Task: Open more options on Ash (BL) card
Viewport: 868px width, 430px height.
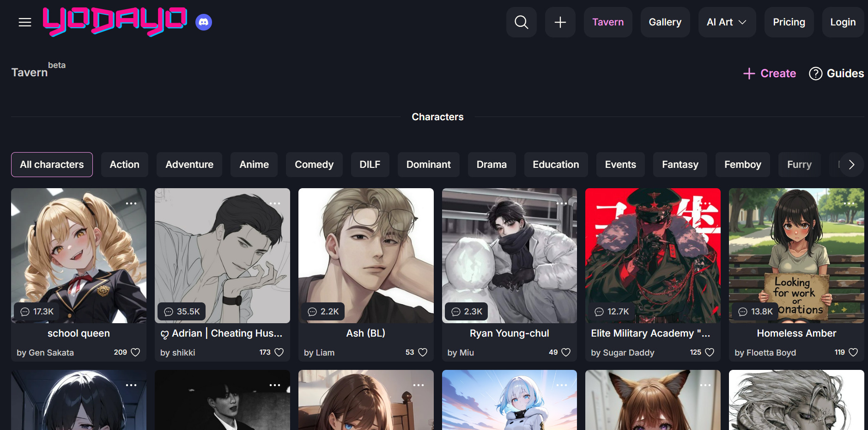Action: (x=419, y=203)
